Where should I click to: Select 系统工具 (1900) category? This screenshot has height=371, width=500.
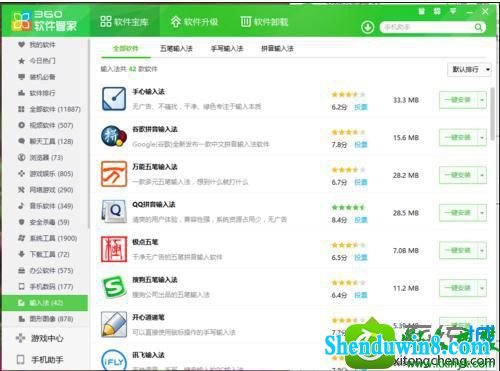click(x=47, y=238)
